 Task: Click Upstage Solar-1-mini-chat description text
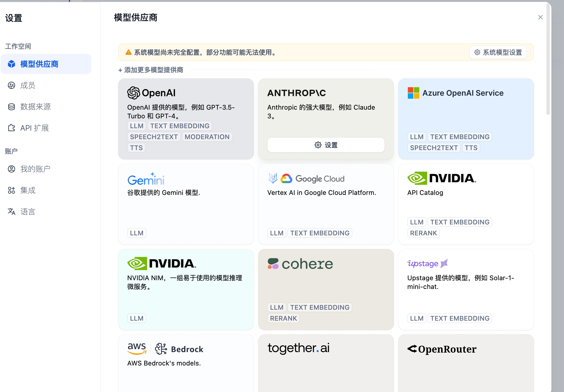[x=461, y=282]
